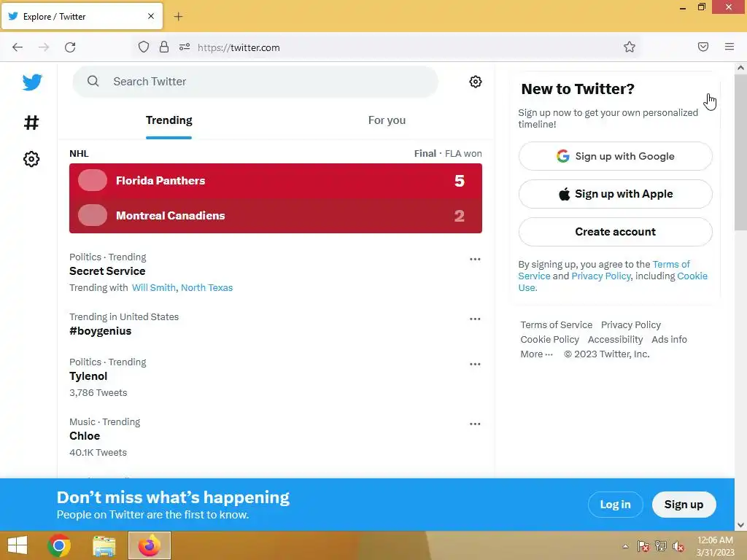
Task: Open Save to Pocket icon
Action: pos(703,47)
